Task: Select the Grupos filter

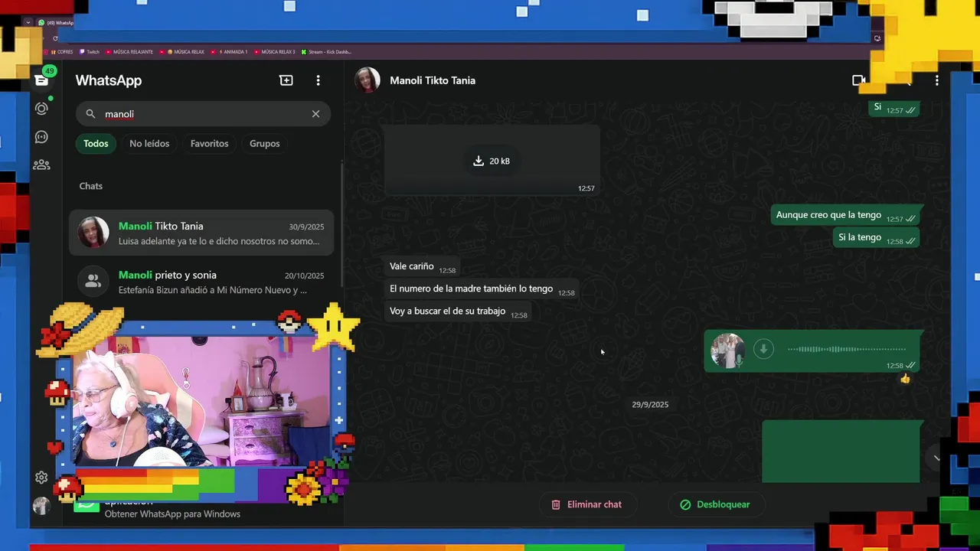Action: click(264, 143)
